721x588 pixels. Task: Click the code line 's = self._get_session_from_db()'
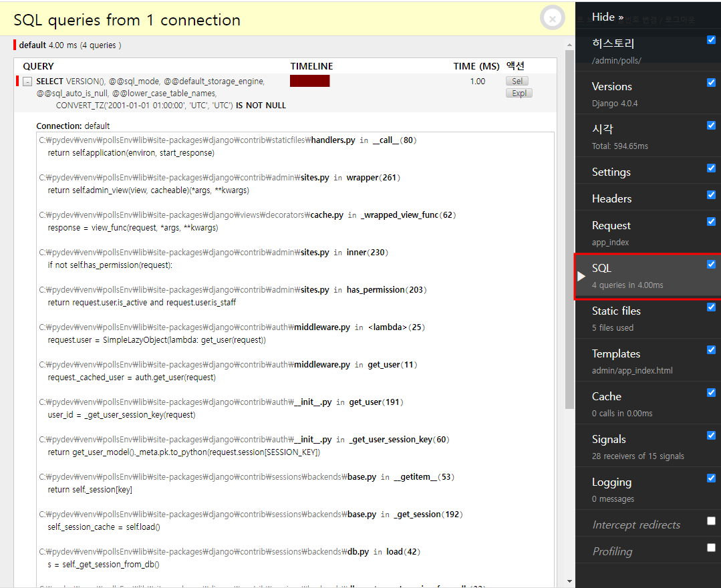104,565
